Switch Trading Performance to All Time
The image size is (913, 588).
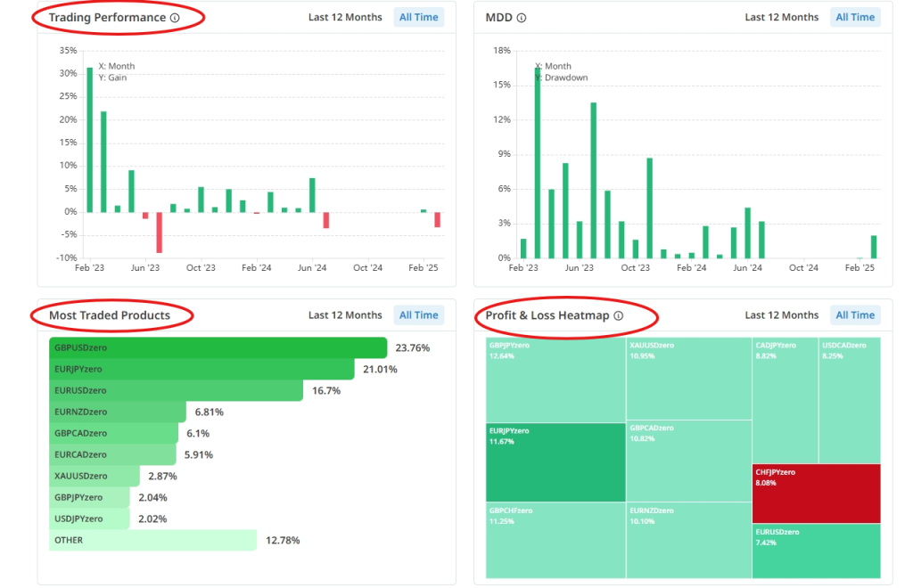pyautogui.click(x=419, y=17)
